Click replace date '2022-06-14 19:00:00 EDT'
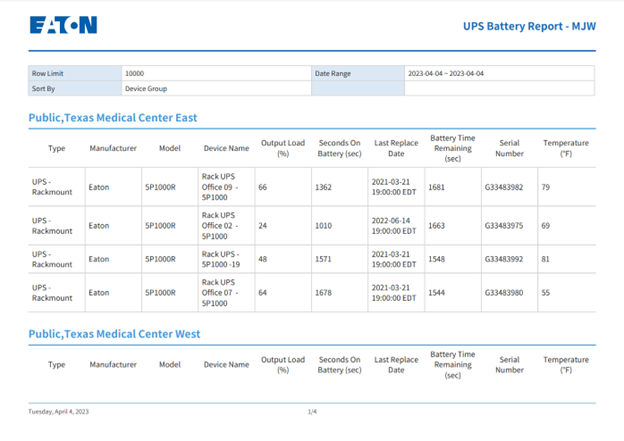The image size is (624, 441). click(x=394, y=226)
